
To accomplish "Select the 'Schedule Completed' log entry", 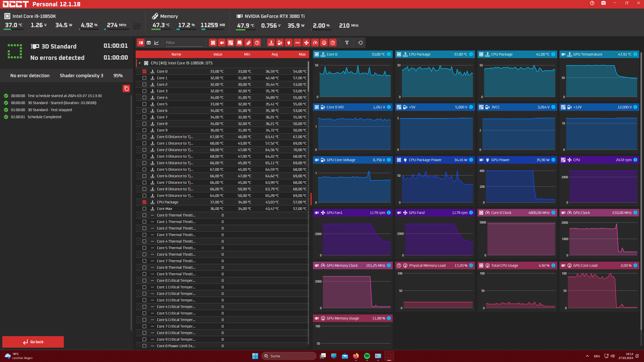I will (44, 117).
